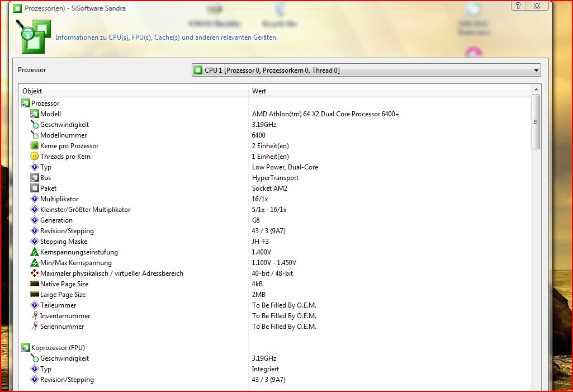Image resolution: width=573 pixels, height=392 pixels.
Task: Click the Integriert value
Action: (266, 369)
